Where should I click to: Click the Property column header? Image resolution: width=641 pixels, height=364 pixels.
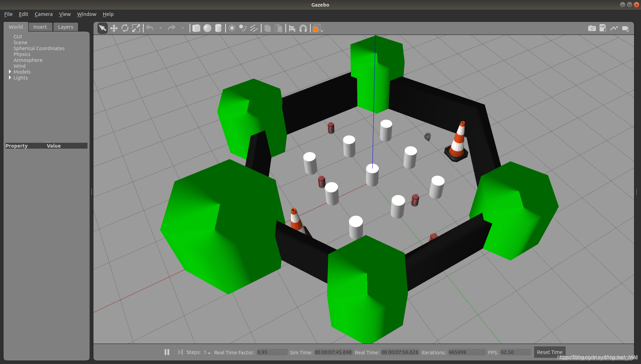pyautogui.click(x=17, y=146)
